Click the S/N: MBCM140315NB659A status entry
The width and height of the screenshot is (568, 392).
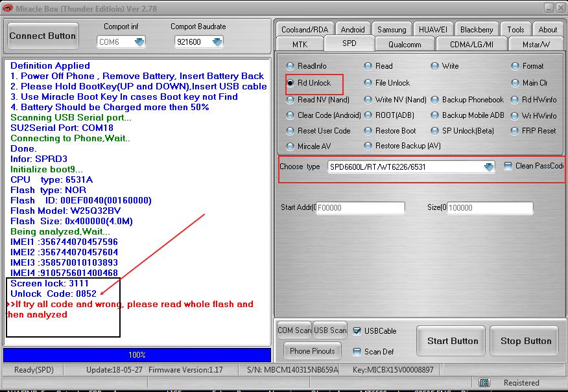coord(292,370)
